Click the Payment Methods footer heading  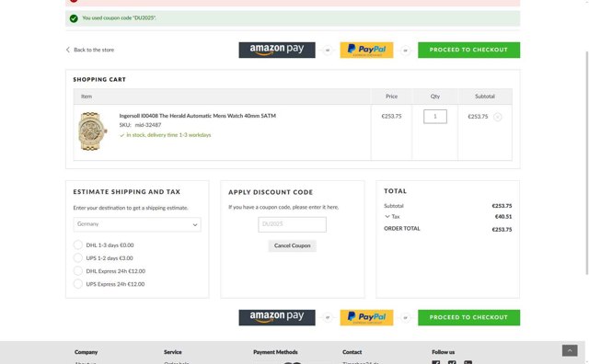pos(275,352)
